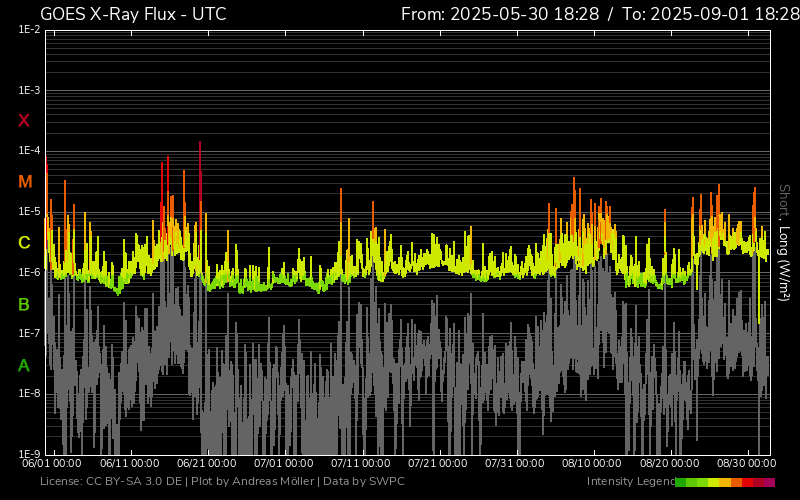The image size is (800, 500).
Task: Click the 08/30 00:00 x-axis tick label
Action: pyautogui.click(x=746, y=464)
